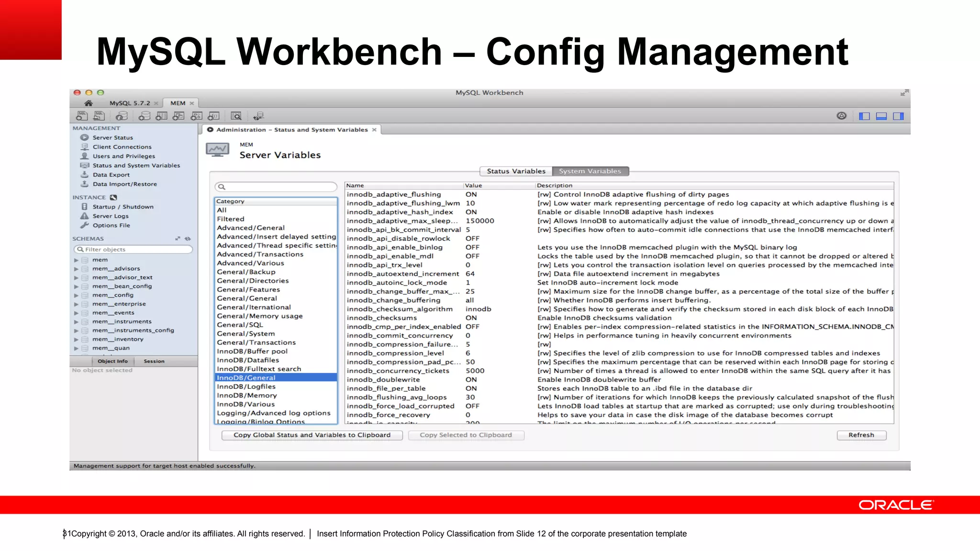Refresh schemas with the SCHEMAS header icon
The height and width of the screenshot is (551, 980).
click(188, 238)
